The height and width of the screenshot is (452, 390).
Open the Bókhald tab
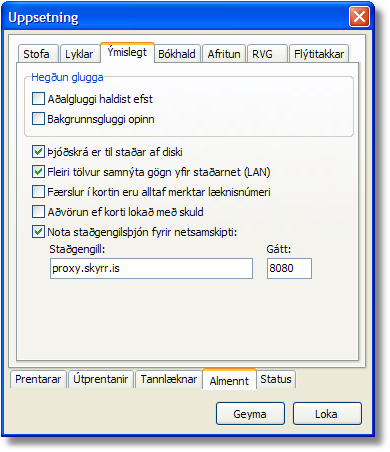177,54
